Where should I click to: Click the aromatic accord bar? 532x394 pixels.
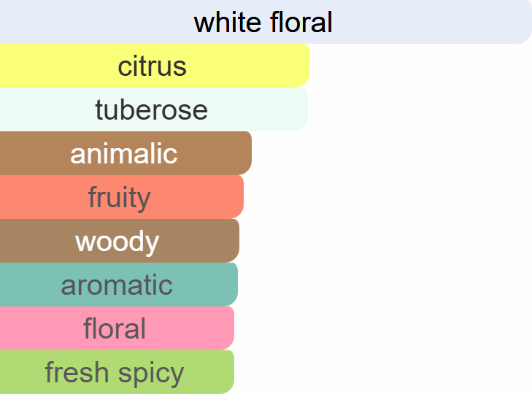(x=118, y=285)
